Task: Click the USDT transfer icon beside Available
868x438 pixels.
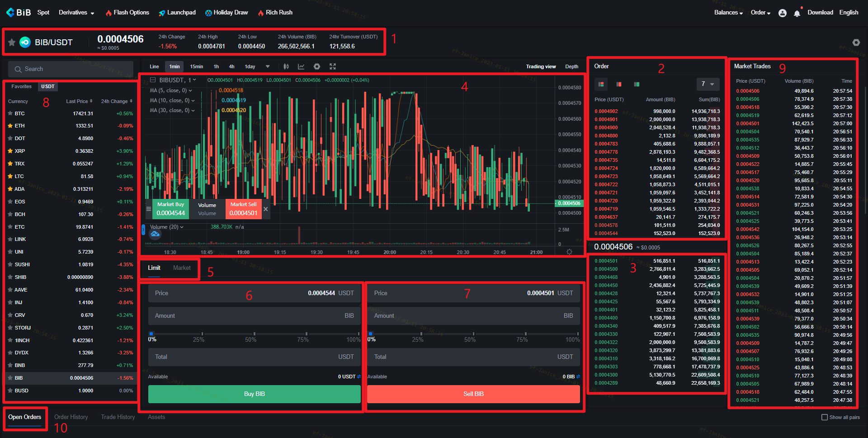Action: [x=359, y=377]
